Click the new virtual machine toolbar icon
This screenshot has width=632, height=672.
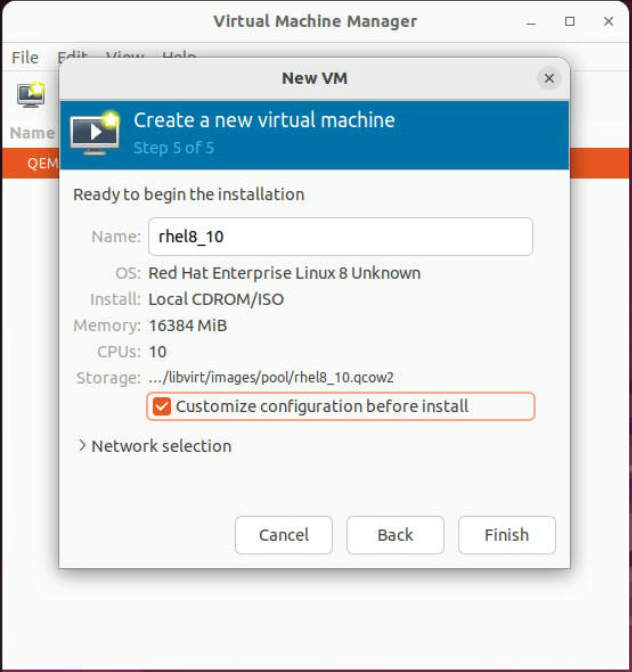click(x=30, y=95)
